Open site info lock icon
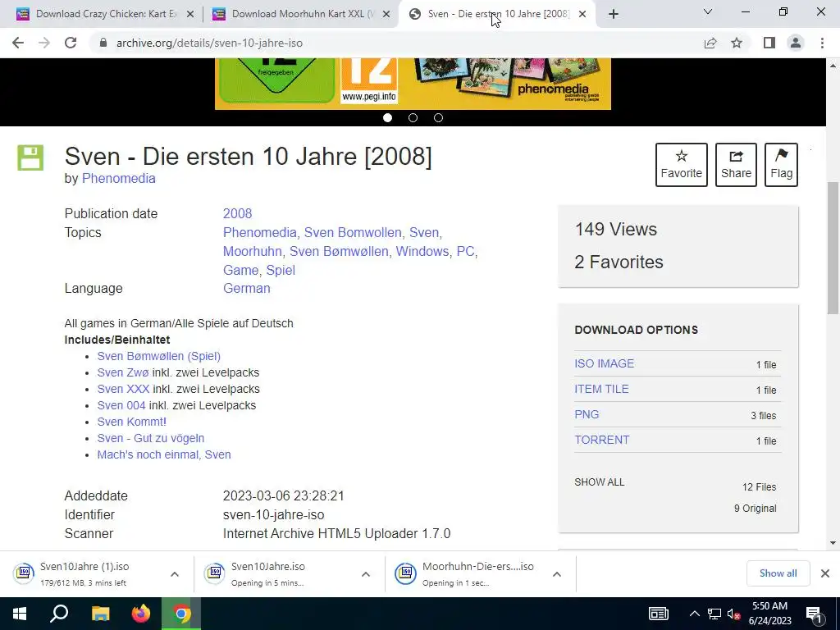This screenshot has width=840, height=630. click(x=103, y=43)
